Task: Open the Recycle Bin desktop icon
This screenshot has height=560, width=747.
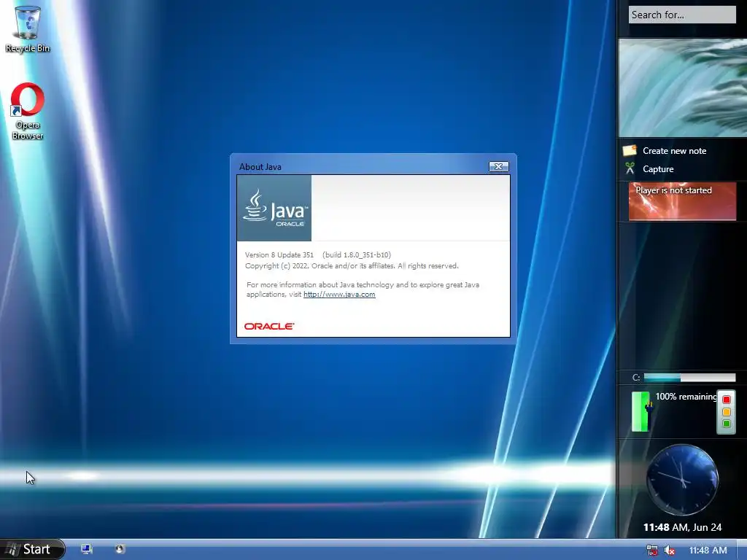Action: [x=28, y=28]
